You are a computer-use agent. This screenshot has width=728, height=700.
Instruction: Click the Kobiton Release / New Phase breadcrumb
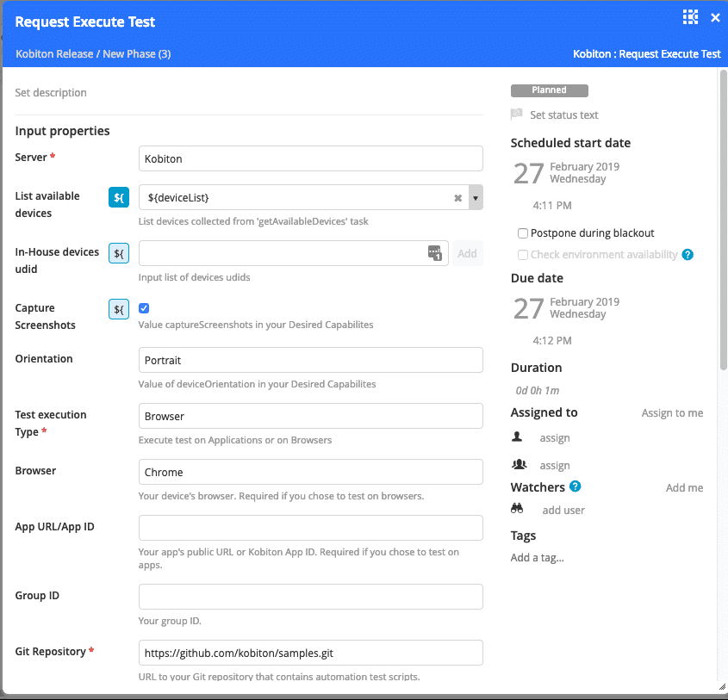(x=93, y=54)
